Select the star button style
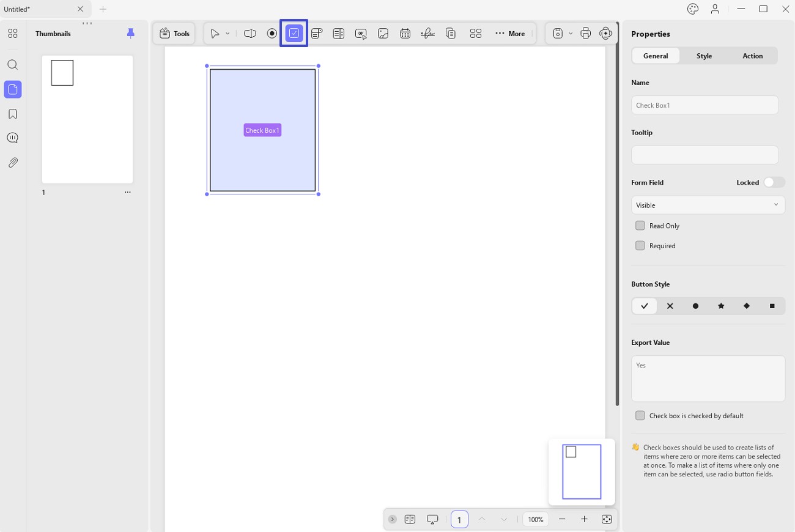This screenshot has height=532, width=795. [721, 306]
